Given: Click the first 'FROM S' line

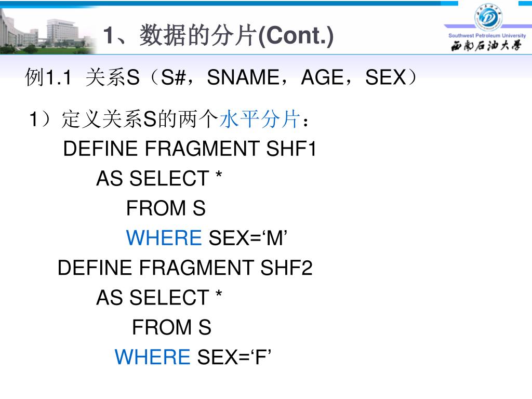Looking at the screenshot, I should click(x=166, y=208).
